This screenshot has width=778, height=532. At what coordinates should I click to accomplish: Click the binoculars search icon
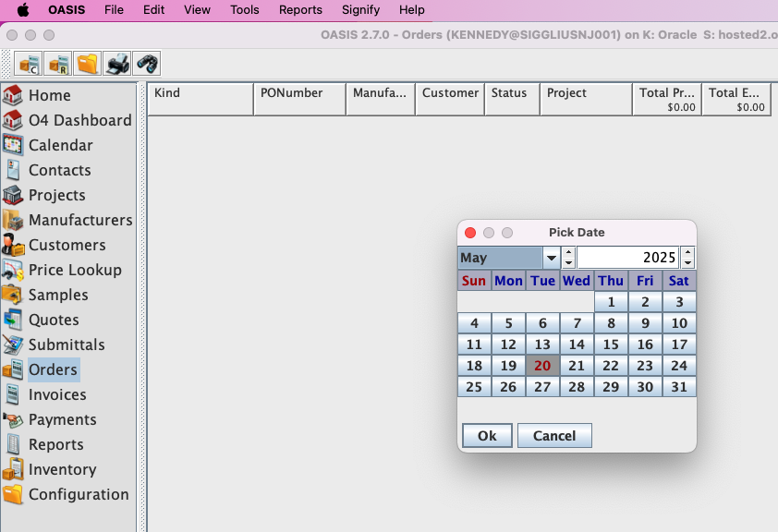[147, 64]
